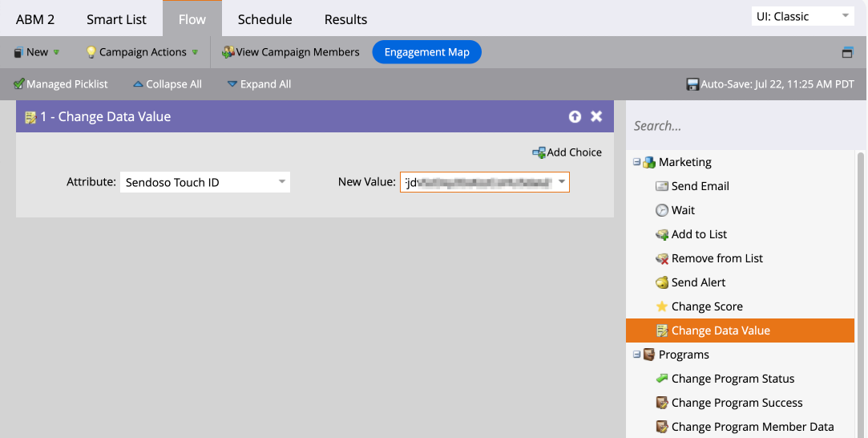Click the Change Data Value step header icon

pos(30,117)
